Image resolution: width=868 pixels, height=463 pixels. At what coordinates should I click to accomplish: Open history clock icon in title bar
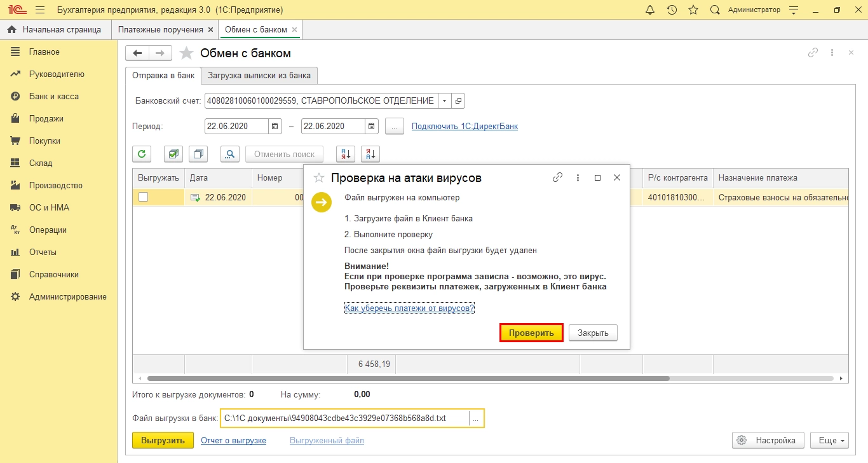(x=672, y=10)
